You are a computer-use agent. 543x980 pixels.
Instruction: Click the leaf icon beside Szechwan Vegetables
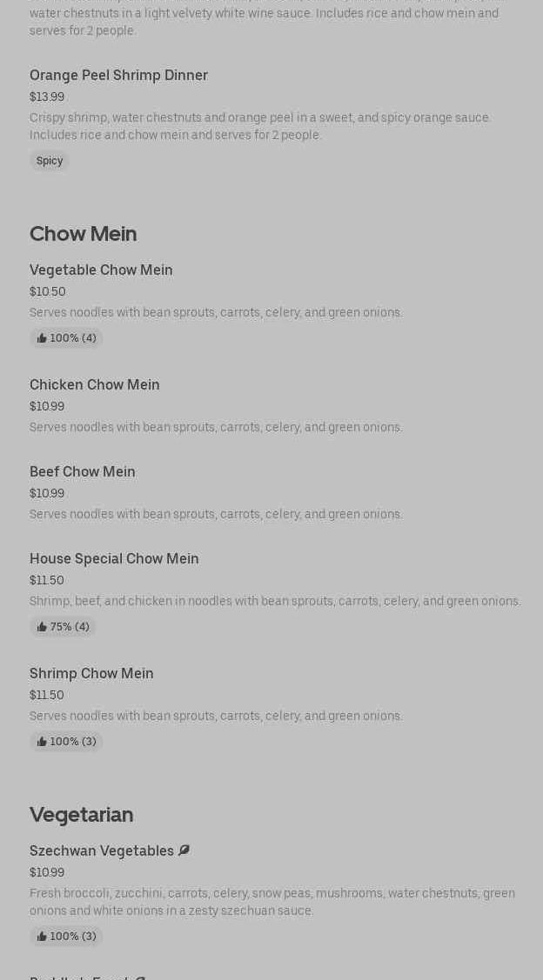tap(184, 850)
